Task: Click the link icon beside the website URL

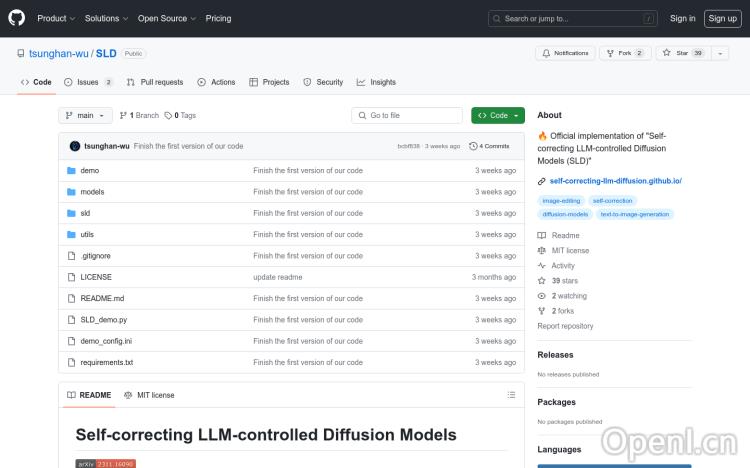Action: pos(541,181)
